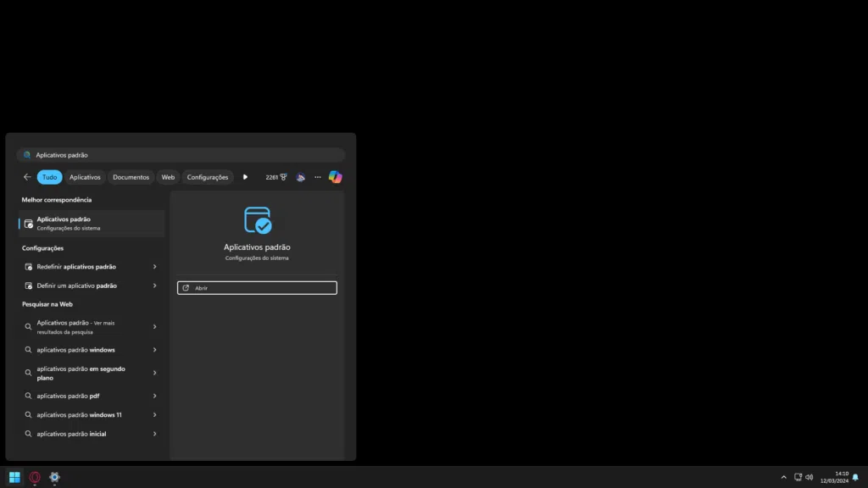The width and height of the screenshot is (868, 488).
Task: Open your account profile picture in search
Action: pyautogui.click(x=301, y=177)
